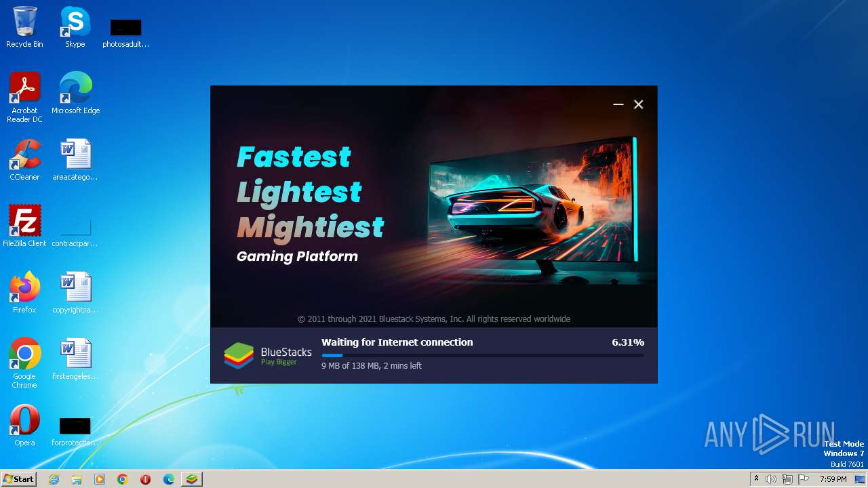Open the volume control in system tray
Screen dimensions: 868x488
click(771, 479)
